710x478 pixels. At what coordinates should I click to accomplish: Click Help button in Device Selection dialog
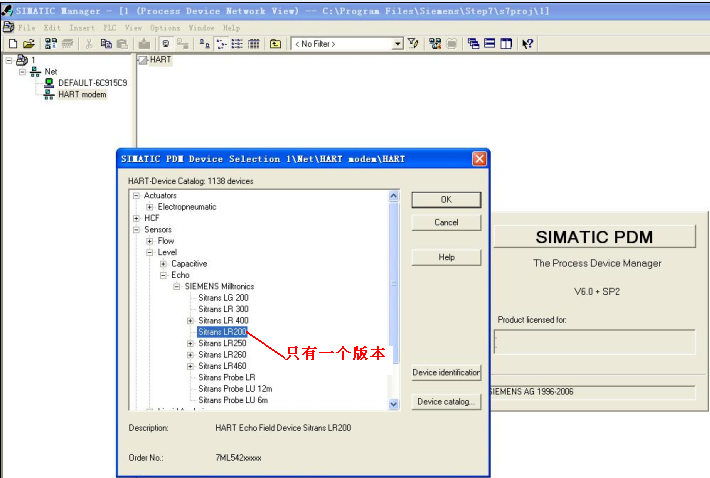click(446, 257)
